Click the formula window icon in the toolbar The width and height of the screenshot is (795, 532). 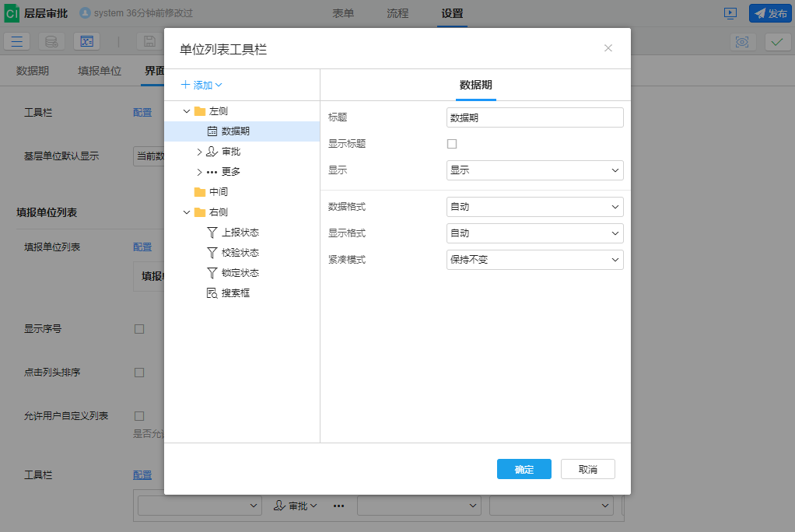coord(86,41)
